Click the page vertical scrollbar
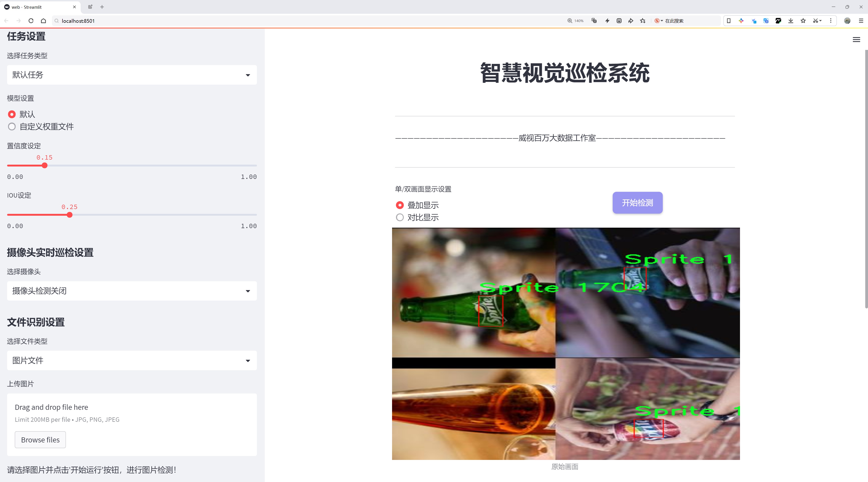This screenshot has width=868, height=482. coord(866,179)
